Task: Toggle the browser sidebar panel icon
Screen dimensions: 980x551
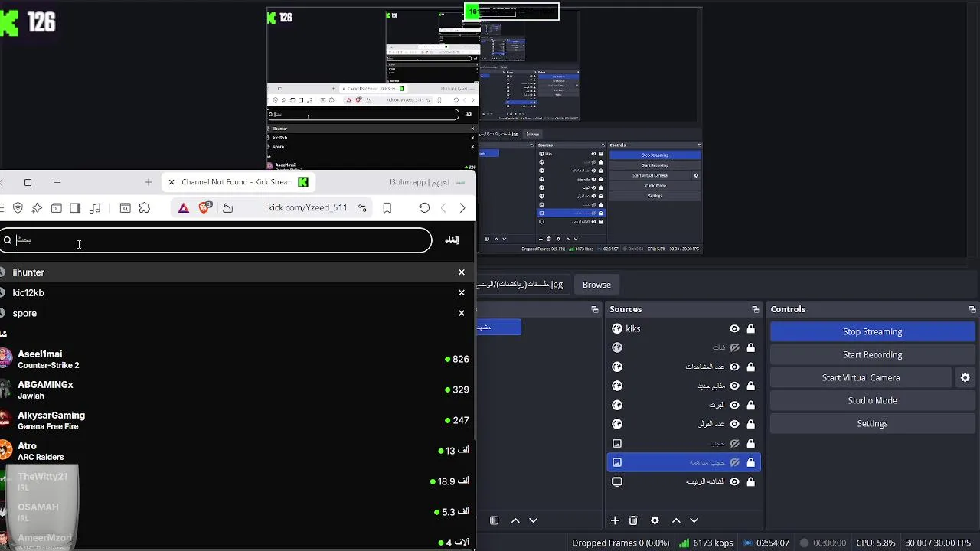Action: [x=75, y=208]
